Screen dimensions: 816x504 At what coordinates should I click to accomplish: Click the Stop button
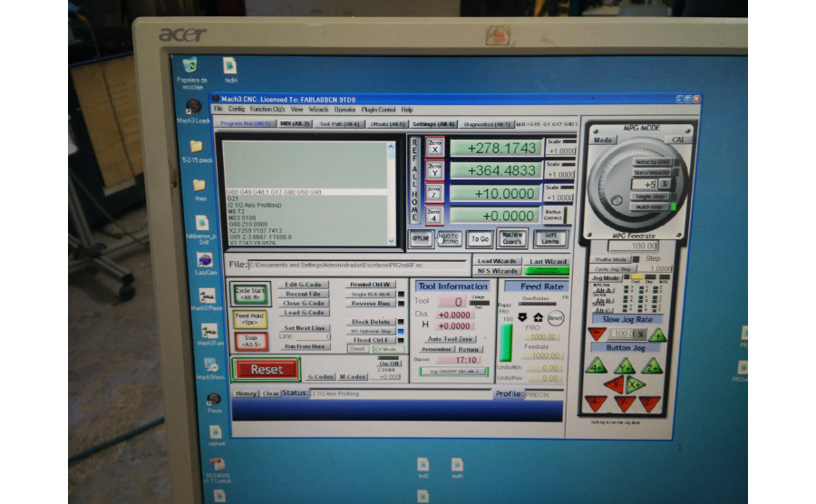[251, 341]
